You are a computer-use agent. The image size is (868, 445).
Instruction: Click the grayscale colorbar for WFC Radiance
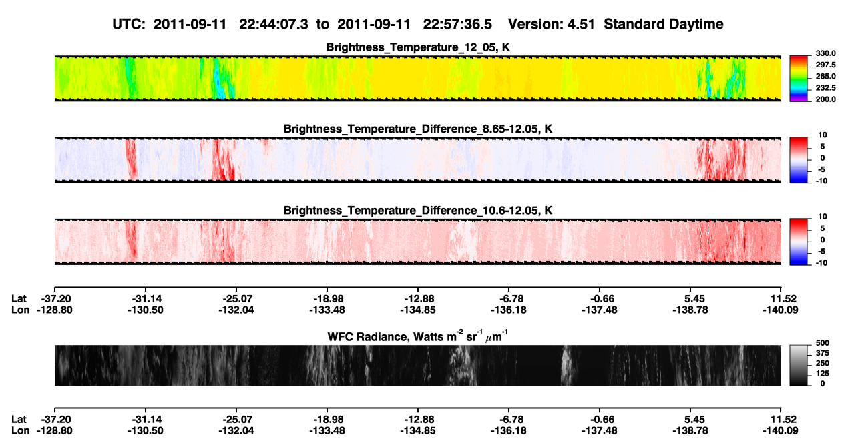799,365
